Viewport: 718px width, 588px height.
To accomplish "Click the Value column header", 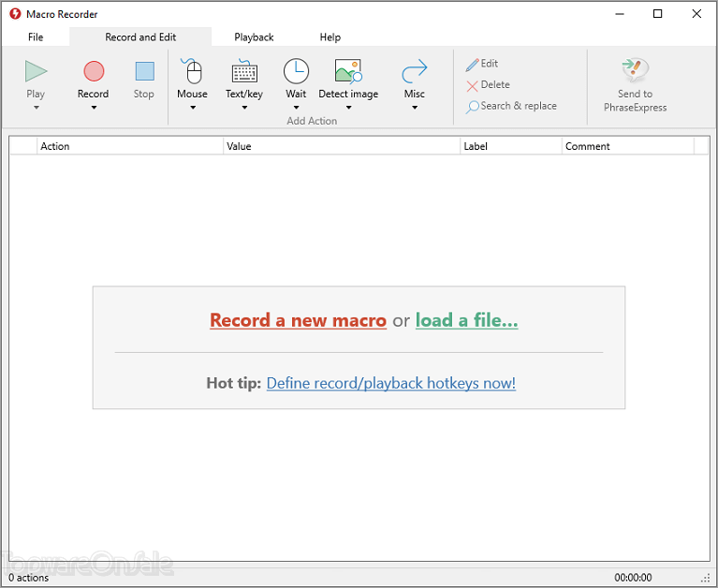I will coord(342,146).
